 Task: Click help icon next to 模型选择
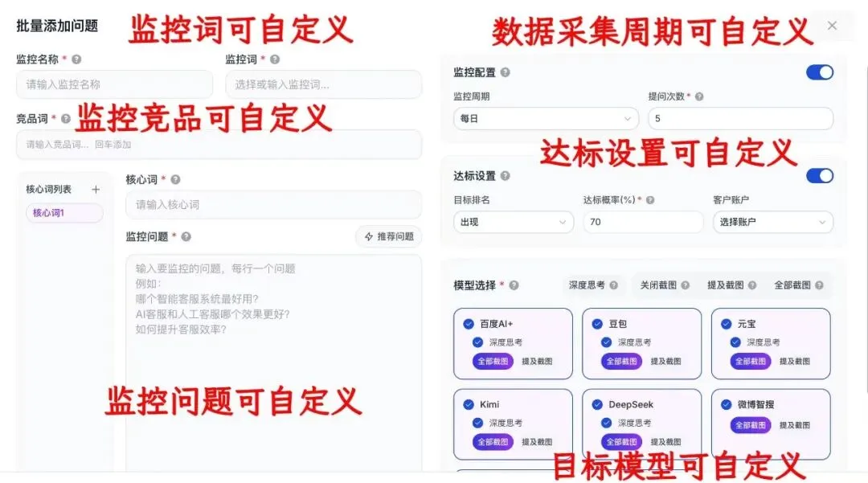coord(514,285)
